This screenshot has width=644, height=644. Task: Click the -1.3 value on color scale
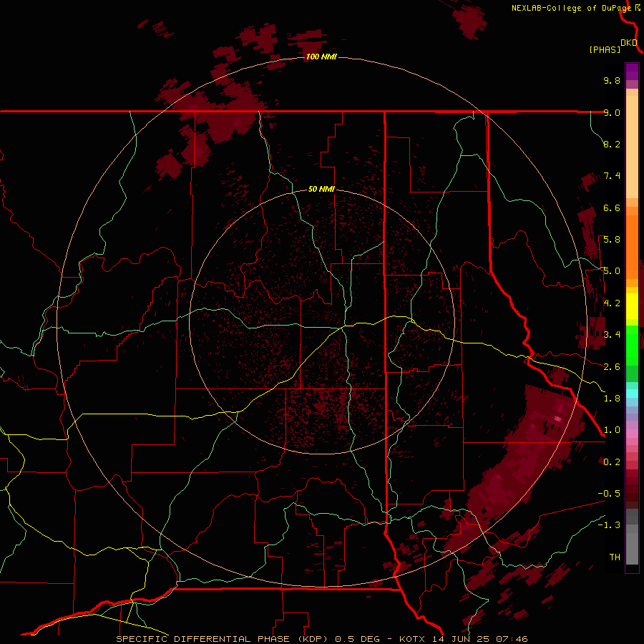(x=609, y=525)
